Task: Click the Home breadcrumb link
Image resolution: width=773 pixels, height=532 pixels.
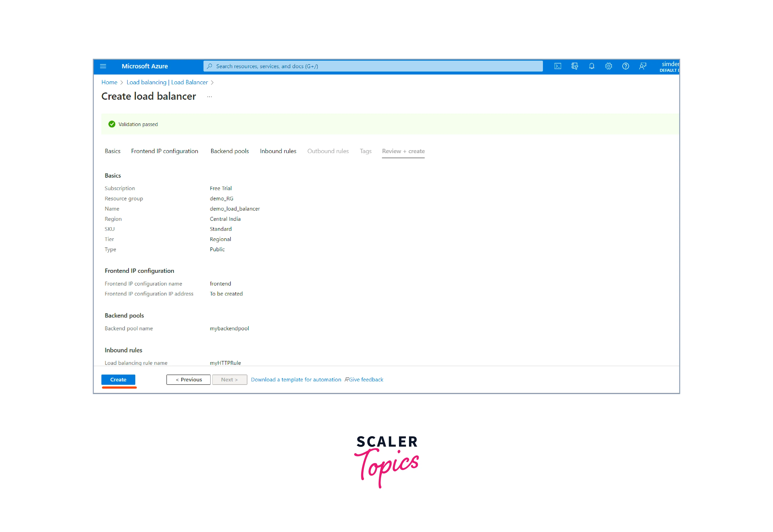Action: tap(109, 82)
